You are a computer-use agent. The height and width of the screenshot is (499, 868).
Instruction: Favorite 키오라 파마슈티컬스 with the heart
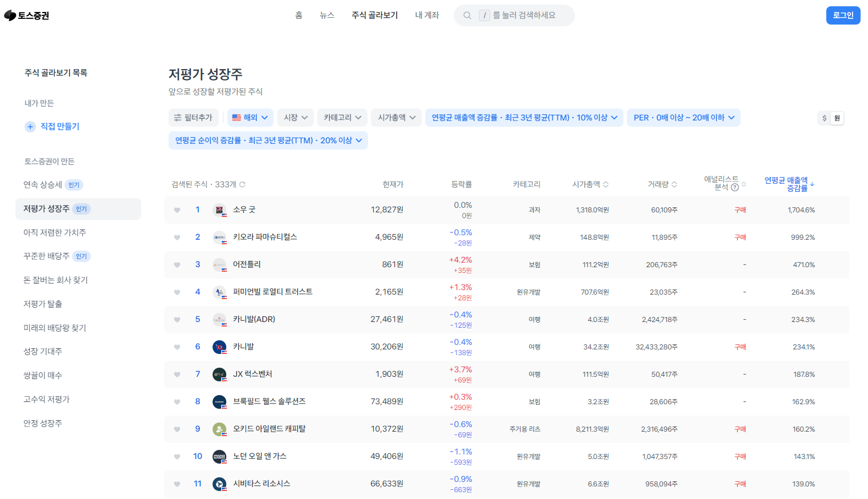[177, 238]
